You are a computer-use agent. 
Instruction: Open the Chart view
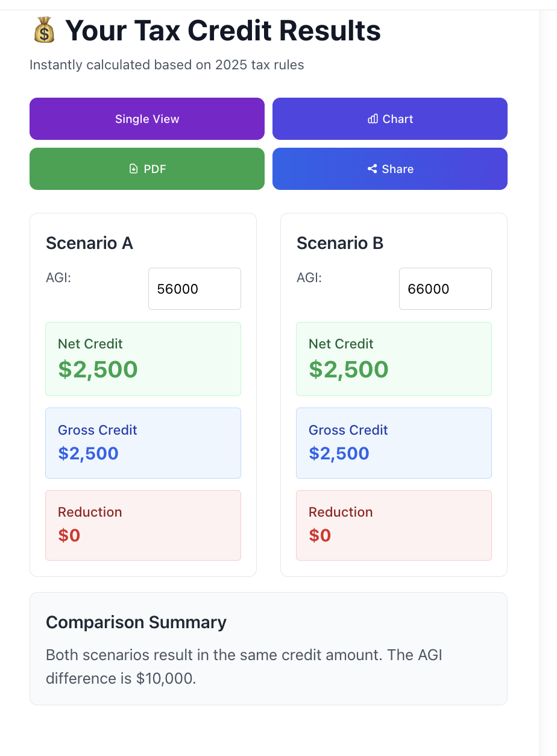[390, 119]
